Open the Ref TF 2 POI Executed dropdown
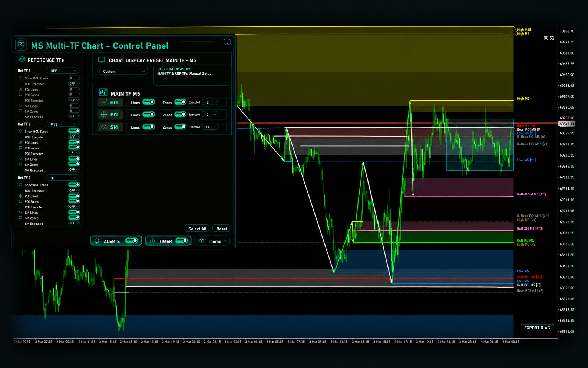Screen dimensions: 588x368 (74, 153)
